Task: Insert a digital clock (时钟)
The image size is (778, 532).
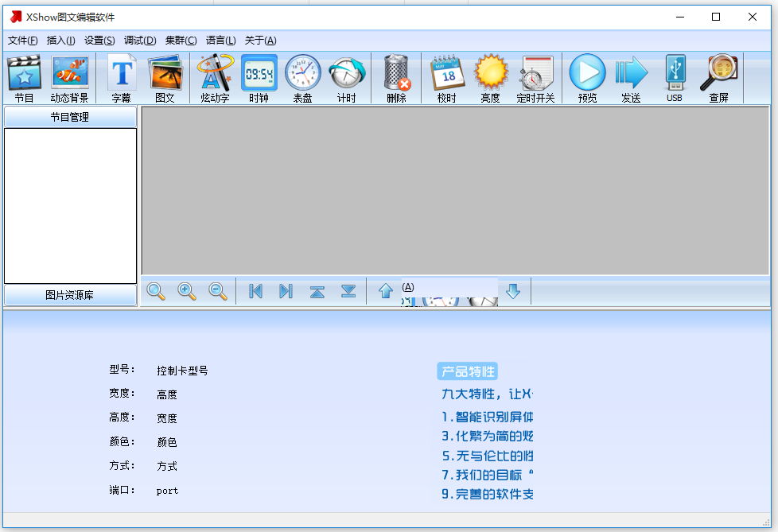Action: pos(258,76)
